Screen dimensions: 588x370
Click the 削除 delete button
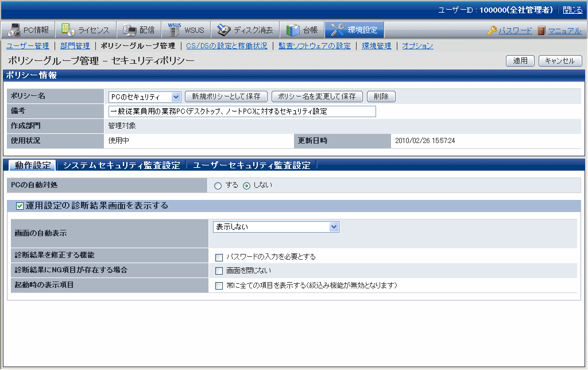381,97
